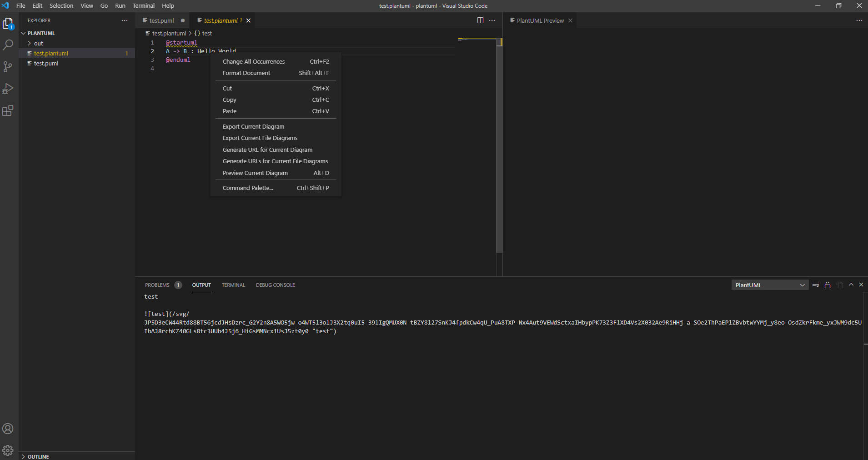This screenshot has width=868, height=460.
Task: Toggle the lock scrolling icon in Output panel
Action: click(x=828, y=285)
